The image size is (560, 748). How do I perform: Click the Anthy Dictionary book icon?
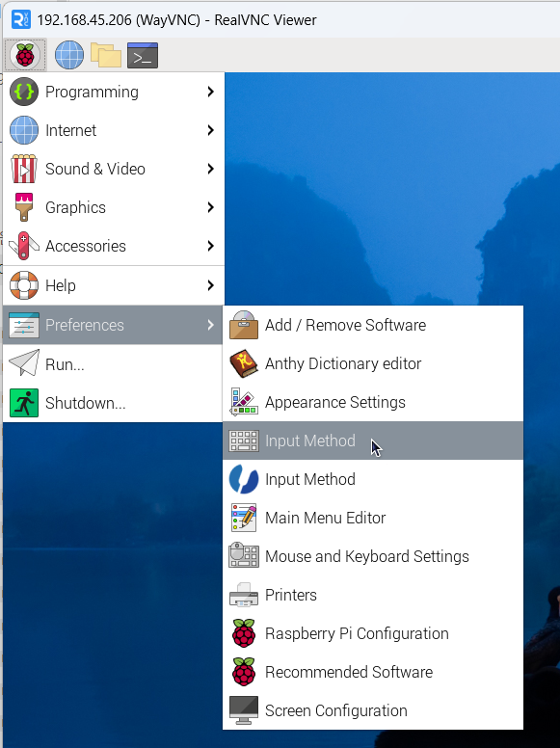244,363
